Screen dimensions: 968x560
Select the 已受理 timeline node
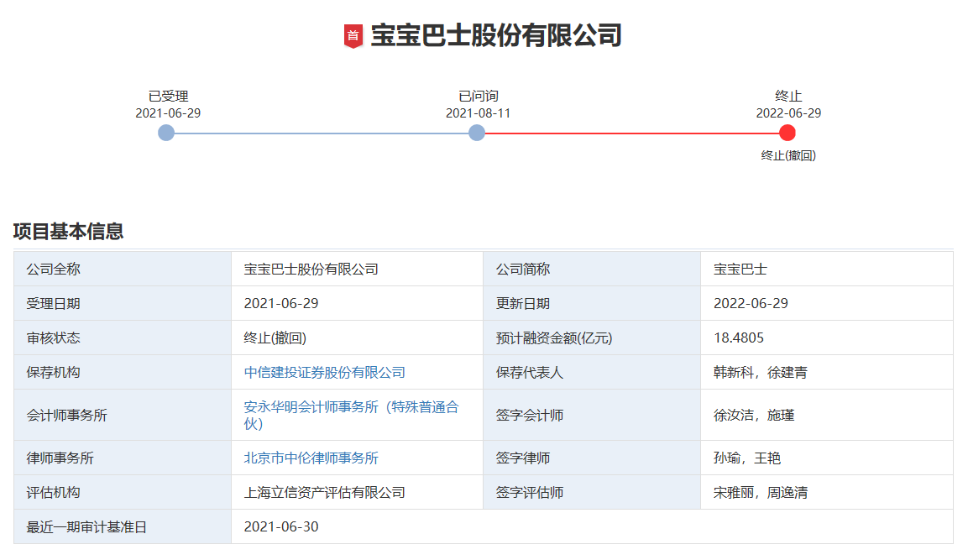pos(166,133)
